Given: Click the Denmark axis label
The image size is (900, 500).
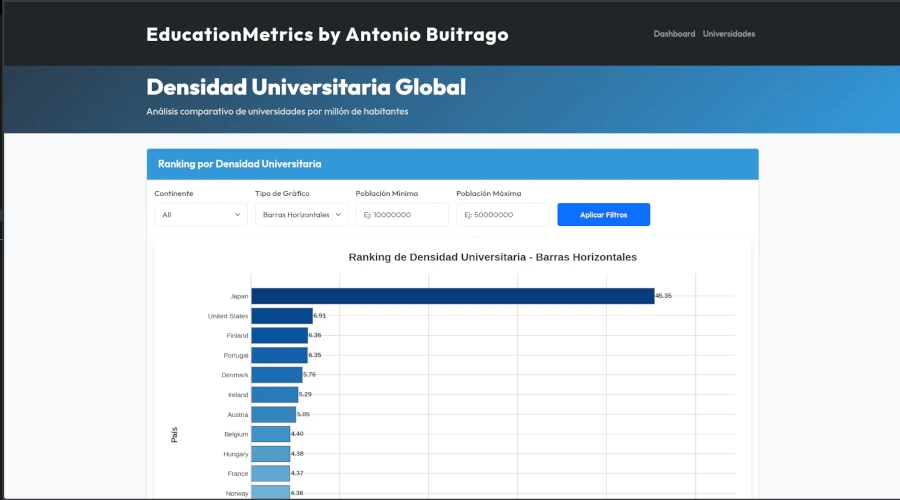Looking at the screenshot, I should point(235,375).
